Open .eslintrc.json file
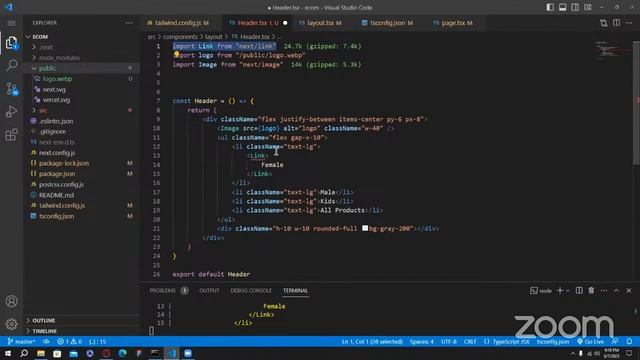The height and width of the screenshot is (360, 640). pyautogui.click(x=56, y=121)
